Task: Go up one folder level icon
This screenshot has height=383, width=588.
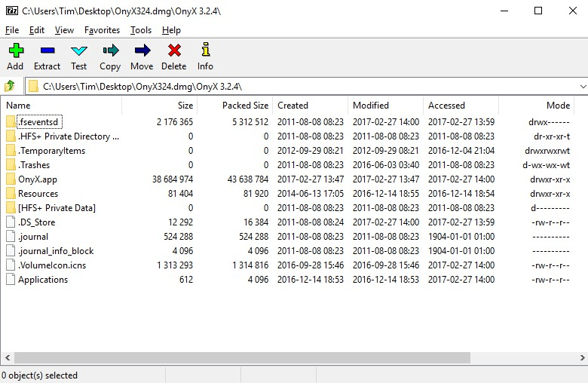Action: 10,86
